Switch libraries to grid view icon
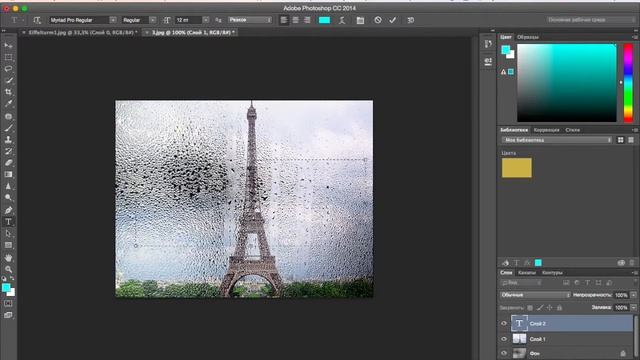Screen dimensions: 640x360 point(620,140)
